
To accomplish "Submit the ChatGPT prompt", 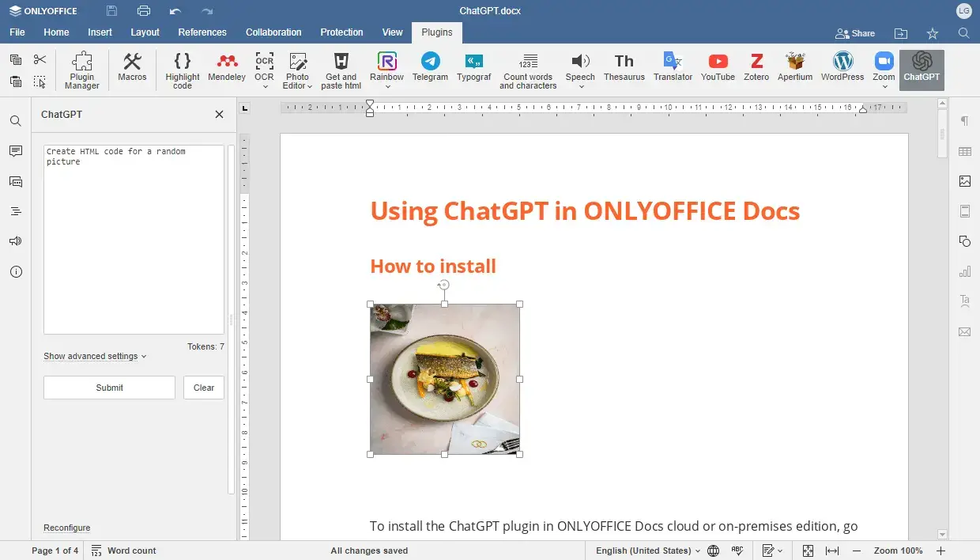I will pos(109,388).
